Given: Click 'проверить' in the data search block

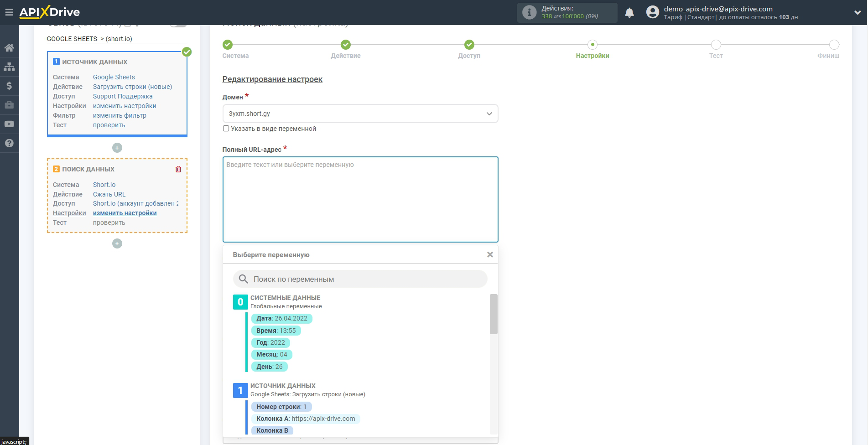Looking at the screenshot, I should [x=109, y=222].
